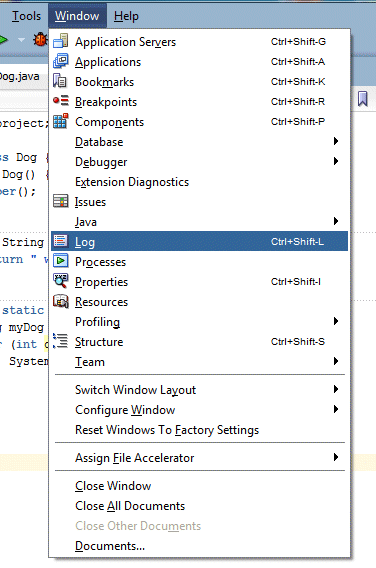
Task: Click the green Run arrow in the toolbar
Action: pyautogui.click(x=3, y=39)
